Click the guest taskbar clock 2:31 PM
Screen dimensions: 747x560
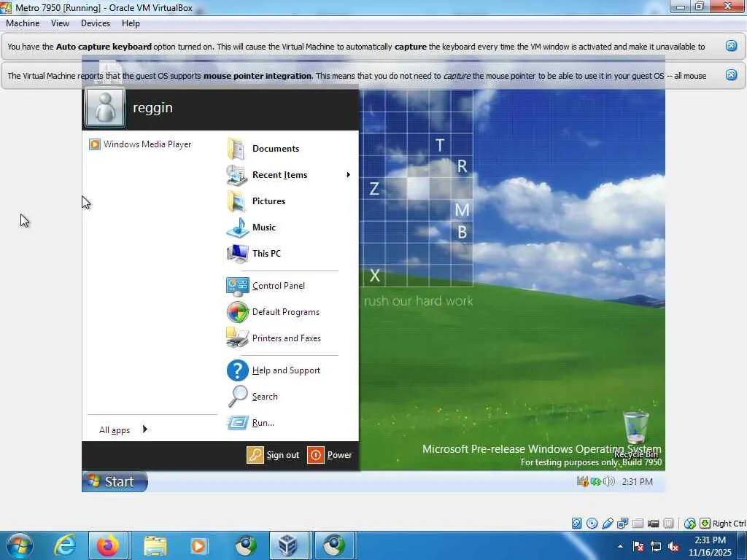[637, 482]
